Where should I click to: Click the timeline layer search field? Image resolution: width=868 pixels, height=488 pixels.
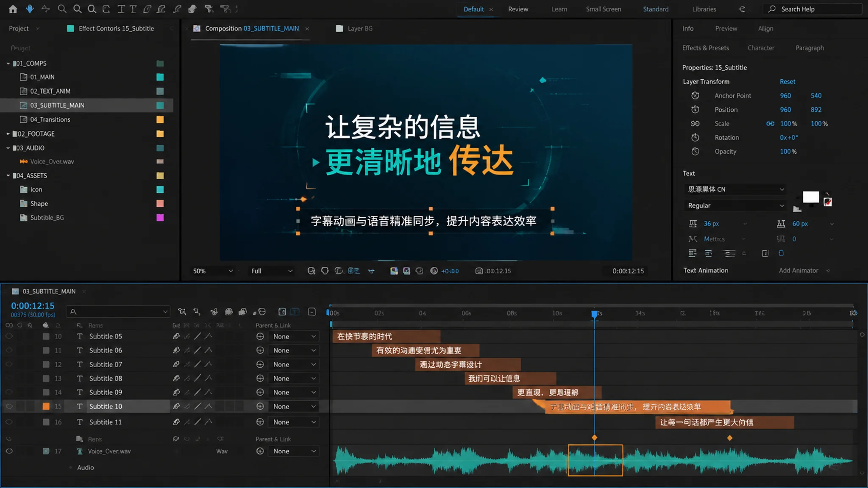tap(118, 312)
